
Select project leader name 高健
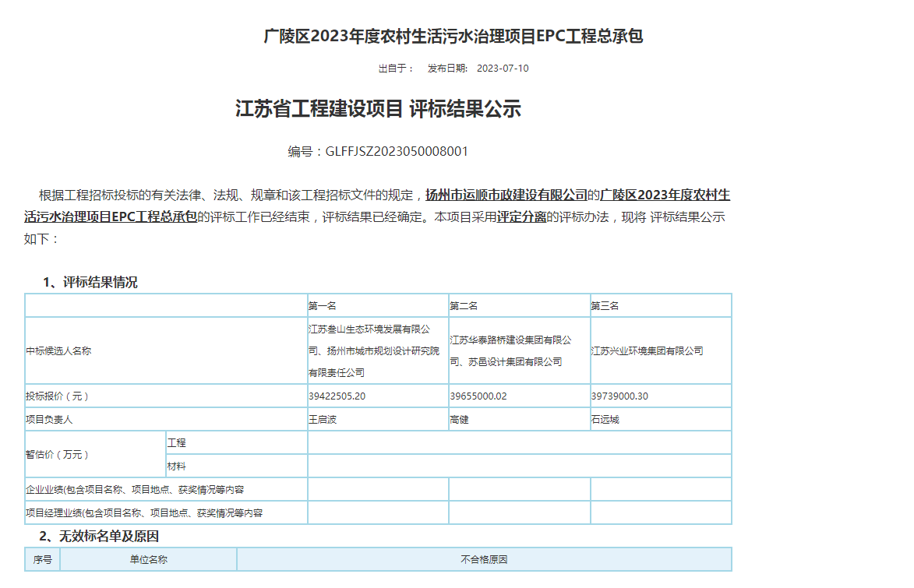(460, 420)
